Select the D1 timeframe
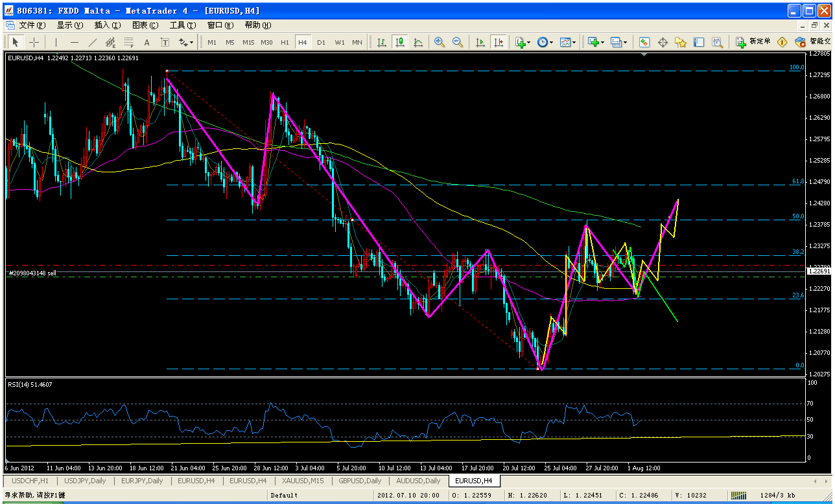Screen dimensions: 835x504 (321, 42)
